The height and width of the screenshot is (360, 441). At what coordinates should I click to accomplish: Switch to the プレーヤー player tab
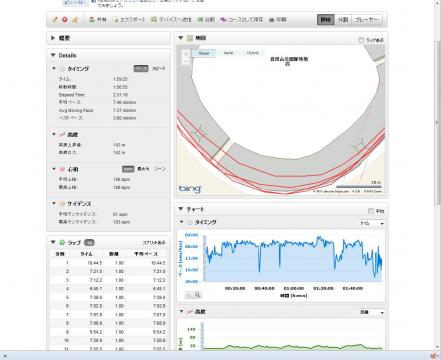point(366,20)
